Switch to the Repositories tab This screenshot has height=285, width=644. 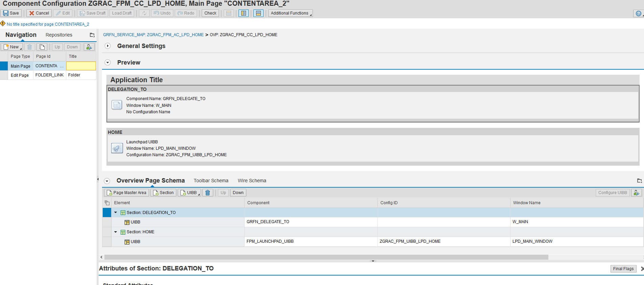59,35
